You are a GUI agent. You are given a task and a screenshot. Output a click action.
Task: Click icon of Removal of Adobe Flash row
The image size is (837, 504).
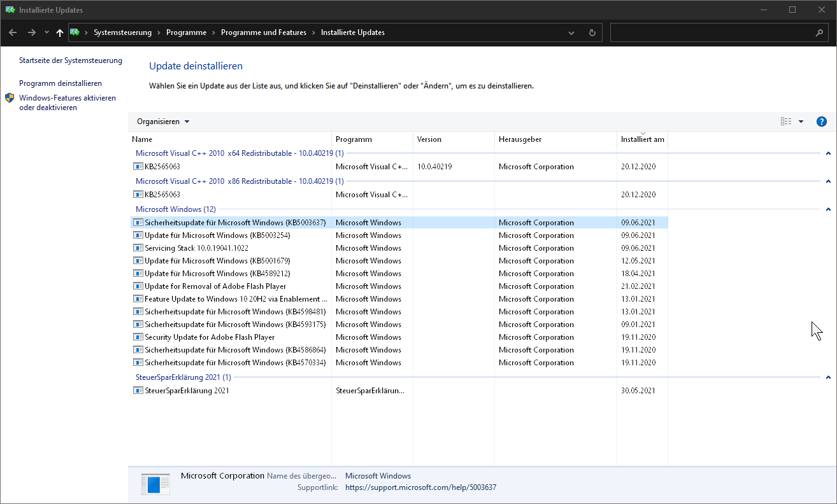(138, 286)
